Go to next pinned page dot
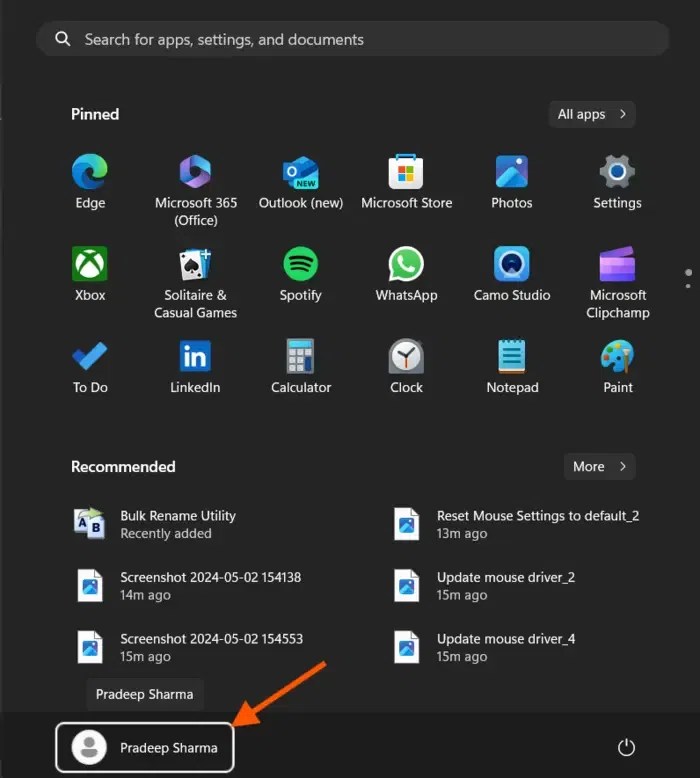Screen dimensions: 700x778 tap(688, 286)
